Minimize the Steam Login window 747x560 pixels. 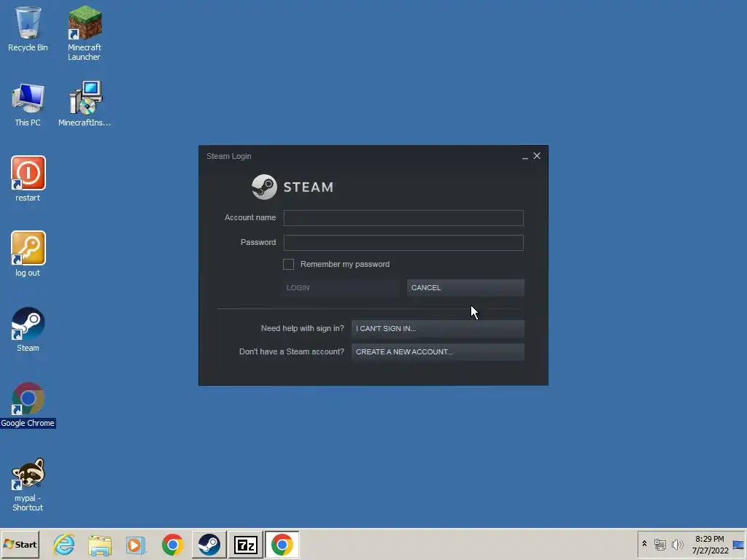point(525,156)
